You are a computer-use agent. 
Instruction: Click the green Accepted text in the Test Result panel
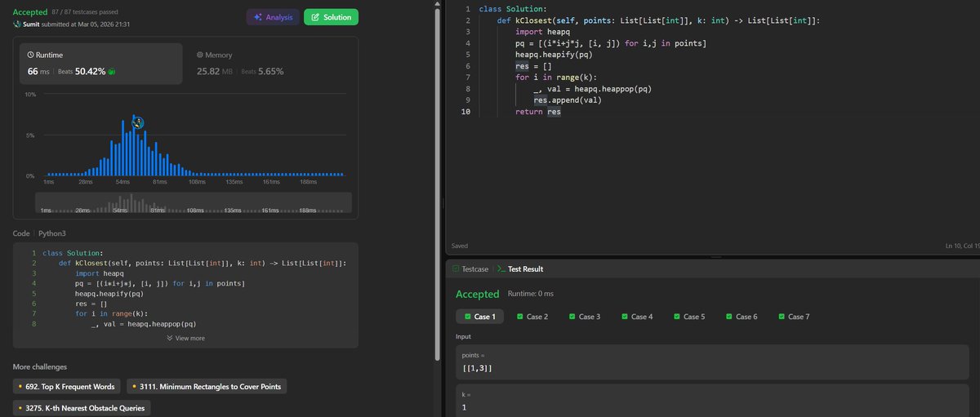click(477, 294)
